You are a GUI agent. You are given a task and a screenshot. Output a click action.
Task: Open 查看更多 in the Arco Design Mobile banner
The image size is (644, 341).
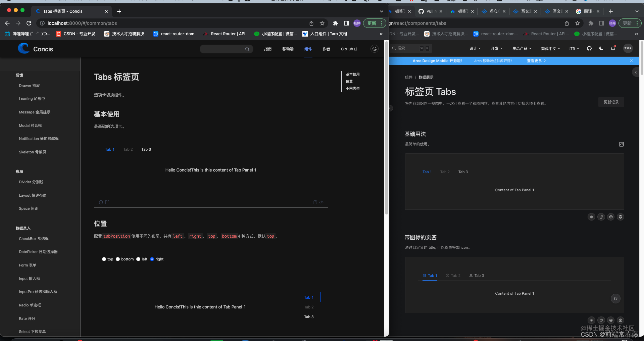point(534,61)
